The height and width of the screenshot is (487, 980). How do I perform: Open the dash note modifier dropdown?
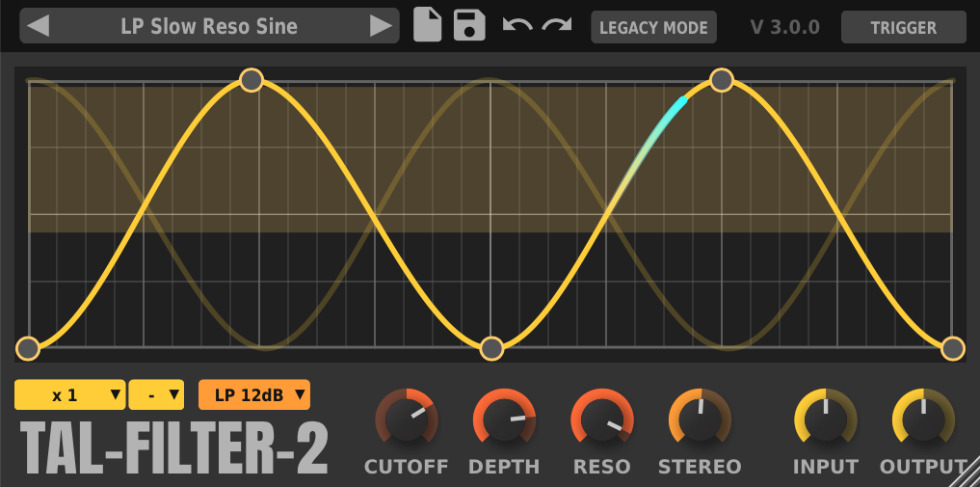[156, 394]
